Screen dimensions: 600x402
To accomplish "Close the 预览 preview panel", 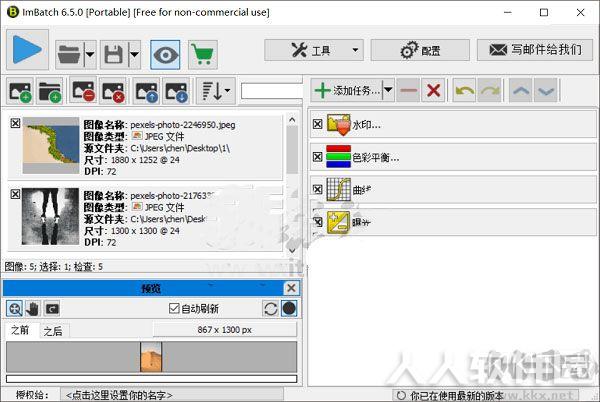I will point(291,288).
